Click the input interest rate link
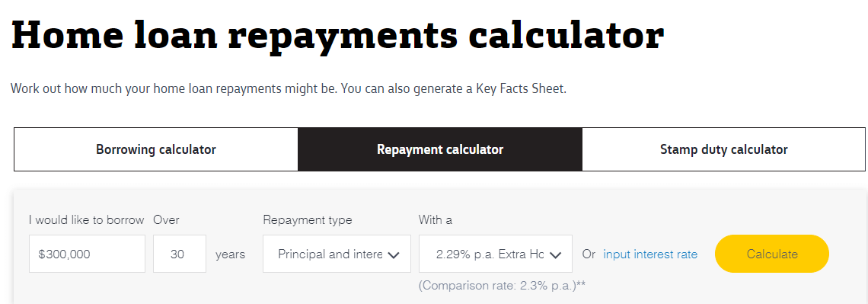The image size is (868, 304). 650,254
